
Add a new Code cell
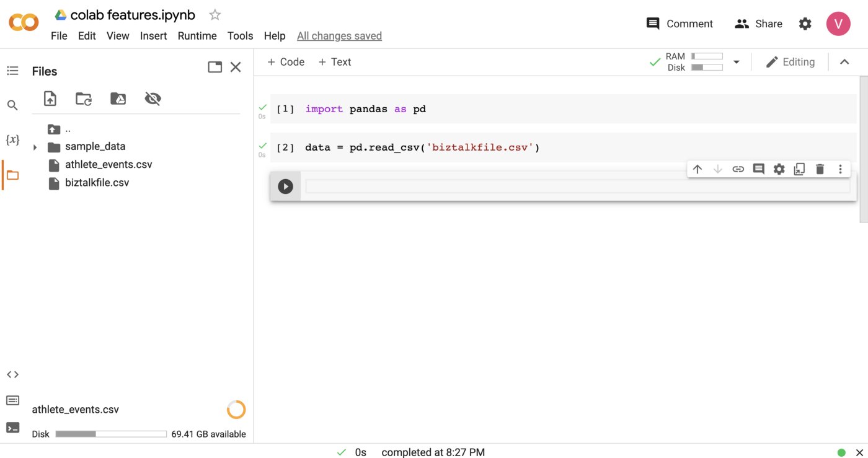[285, 62]
